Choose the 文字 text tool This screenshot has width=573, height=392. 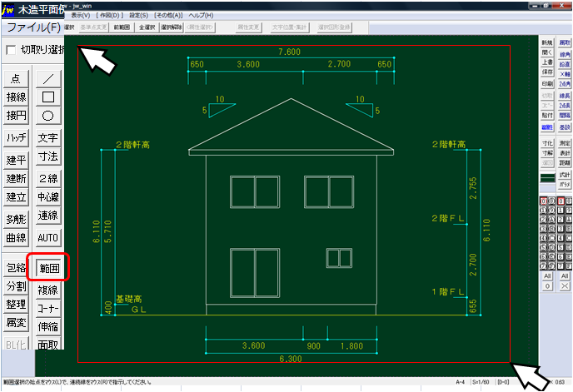point(48,138)
